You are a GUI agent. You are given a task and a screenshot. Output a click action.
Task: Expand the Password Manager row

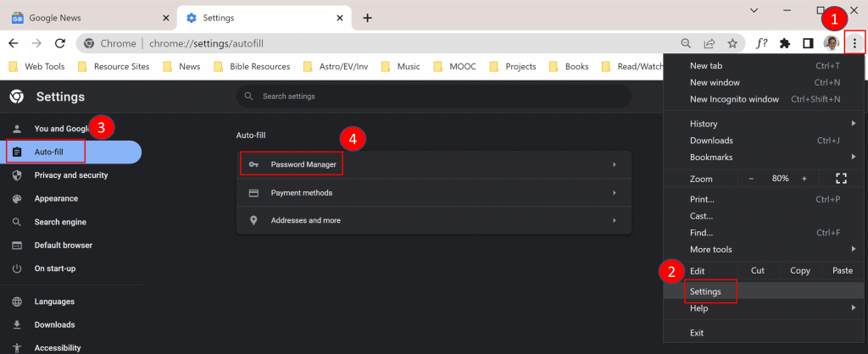(433, 164)
